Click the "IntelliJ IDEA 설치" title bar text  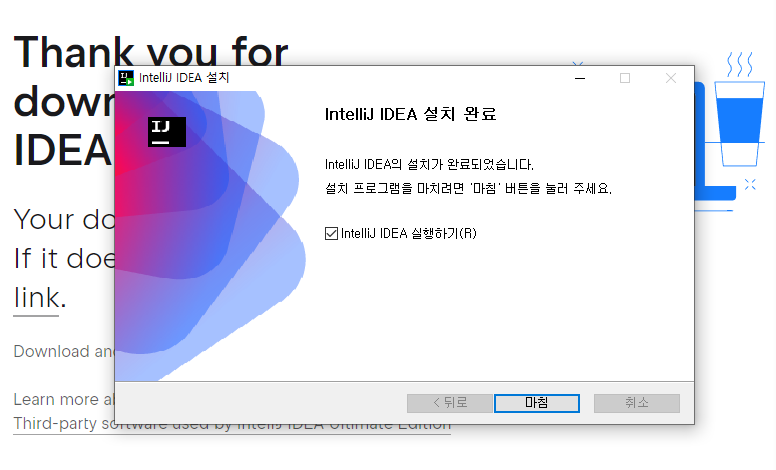184,78
